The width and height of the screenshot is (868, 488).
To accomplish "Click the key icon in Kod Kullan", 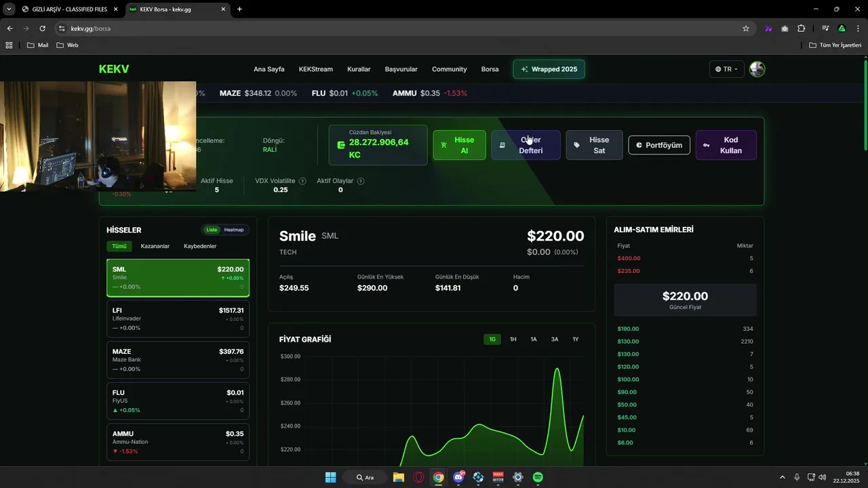I will point(707,145).
